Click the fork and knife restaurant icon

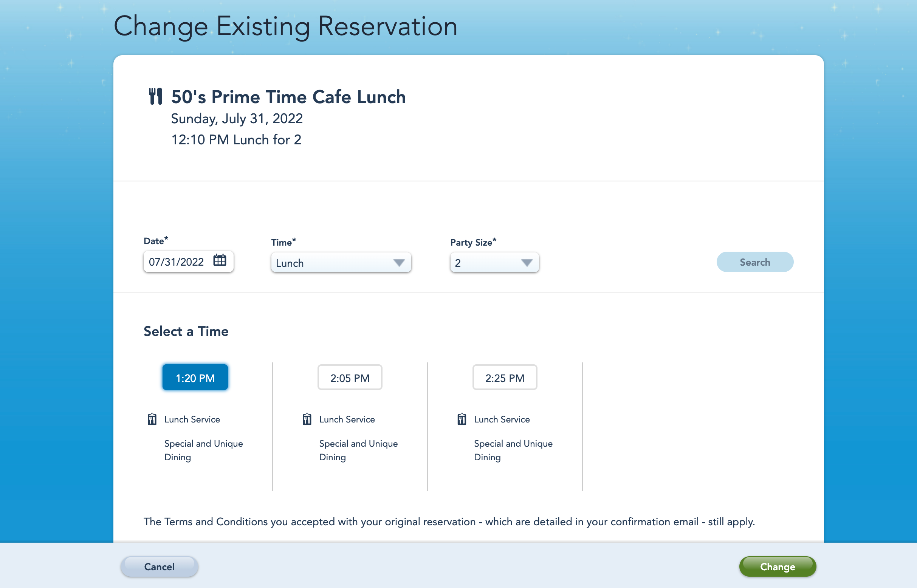155,96
